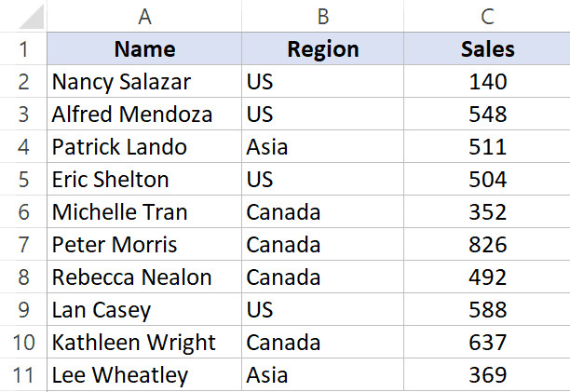Select Rebecca Nealon's Canada region cell
The height and width of the screenshot is (392, 570).
pyautogui.click(x=323, y=277)
